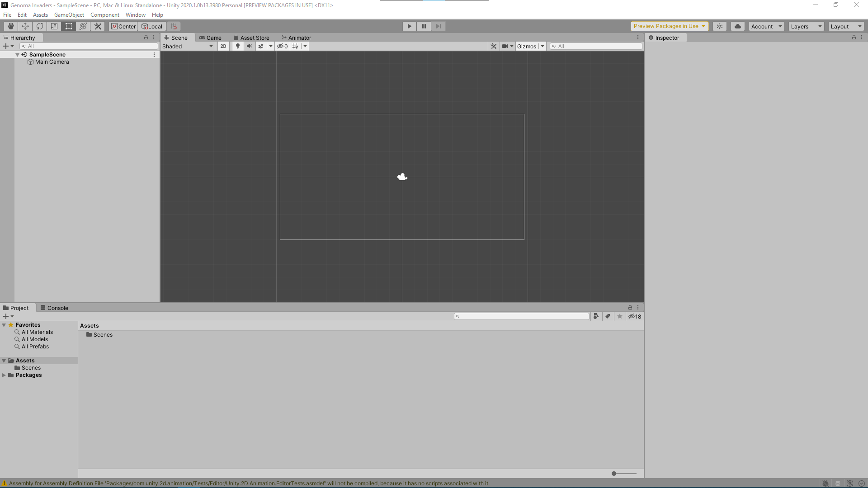Switch to the Game tab

(x=210, y=38)
